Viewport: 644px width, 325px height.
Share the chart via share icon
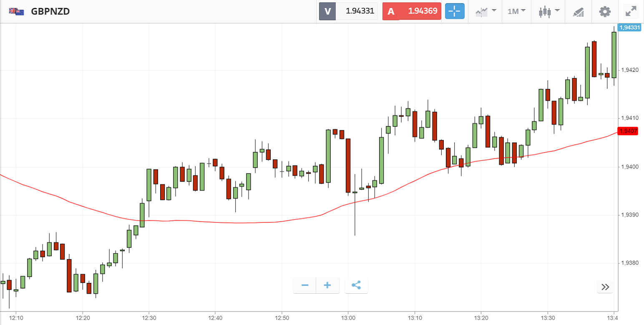(356, 285)
